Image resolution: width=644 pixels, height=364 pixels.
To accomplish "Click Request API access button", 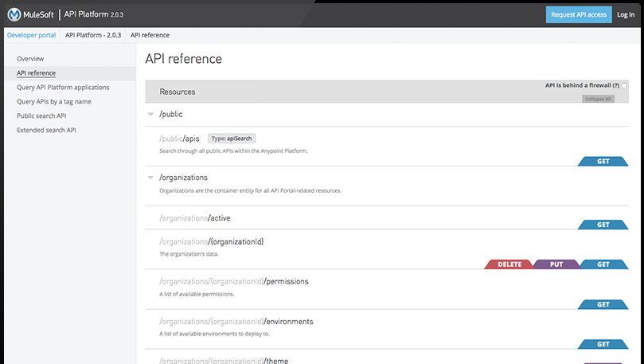I will (x=579, y=14).
